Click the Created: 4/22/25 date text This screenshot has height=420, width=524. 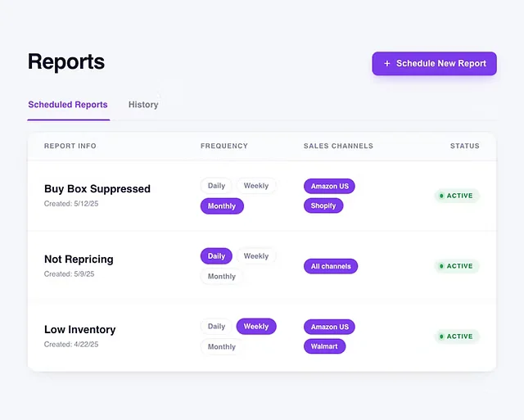click(71, 345)
